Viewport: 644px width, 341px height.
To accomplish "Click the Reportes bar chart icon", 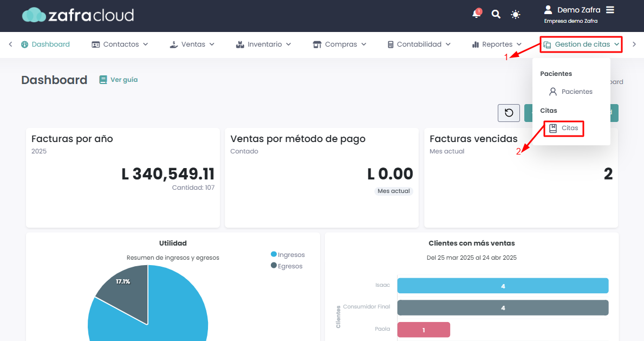I will 476,44.
